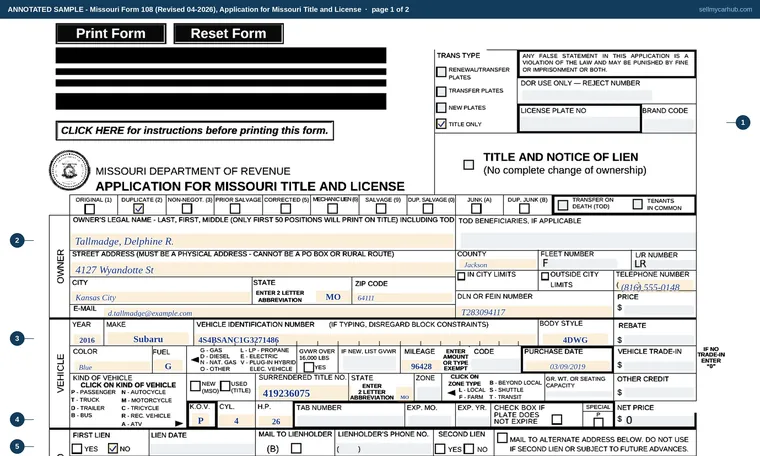
Task: Click the H.P. field showing 26
Action: (x=276, y=421)
